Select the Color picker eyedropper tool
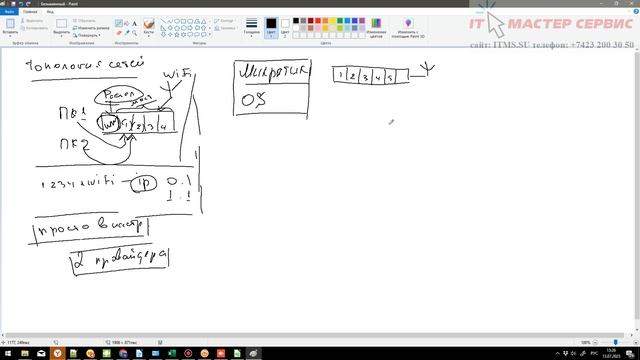Image resolution: width=640 pixels, height=360 pixels. pyautogui.click(x=127, y=32)
